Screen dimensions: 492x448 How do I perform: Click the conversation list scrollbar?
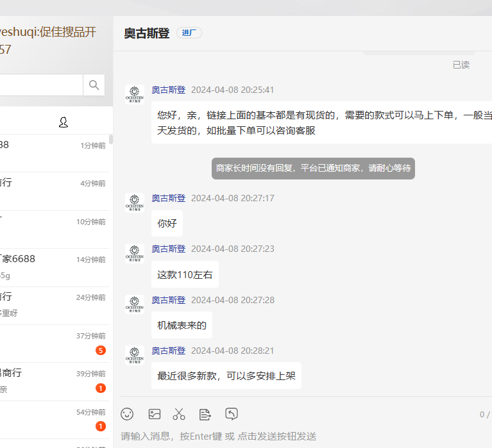[111, 139]
